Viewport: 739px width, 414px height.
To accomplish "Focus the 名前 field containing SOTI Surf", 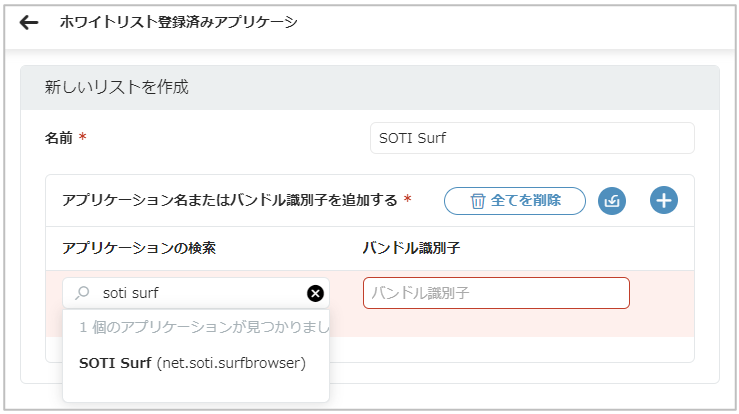I will click(x=531, y=138).
